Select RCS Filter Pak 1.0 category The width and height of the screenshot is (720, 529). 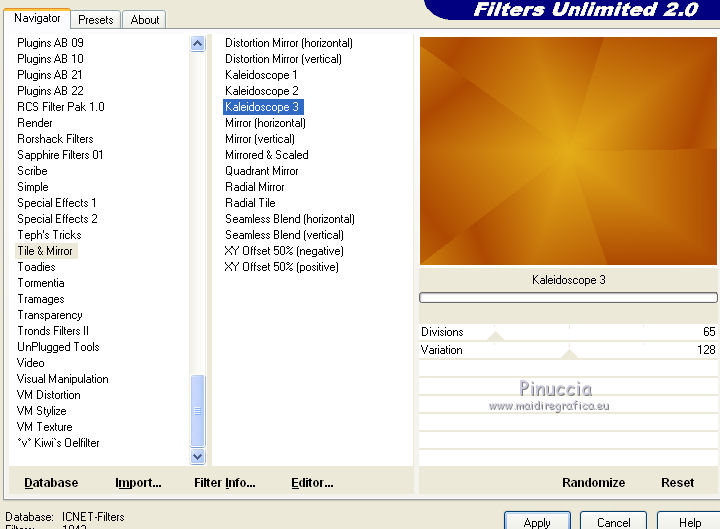pos(61,107)
